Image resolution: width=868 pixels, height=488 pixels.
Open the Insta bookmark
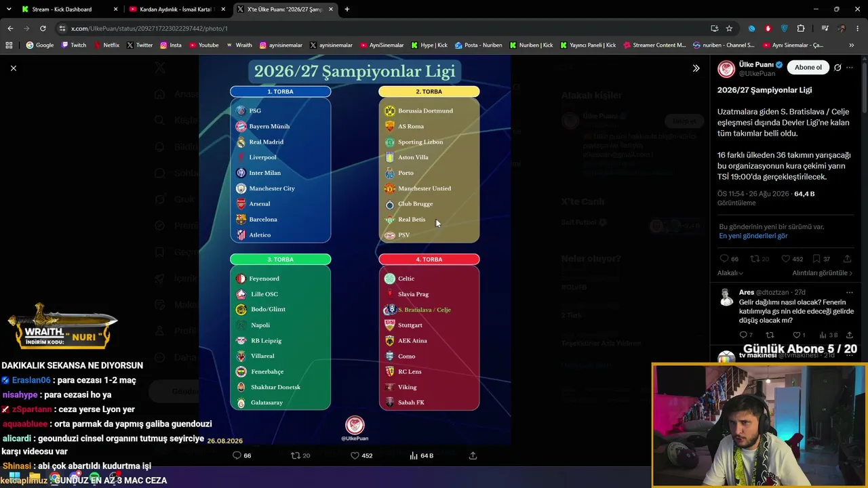tap(171, 45)
